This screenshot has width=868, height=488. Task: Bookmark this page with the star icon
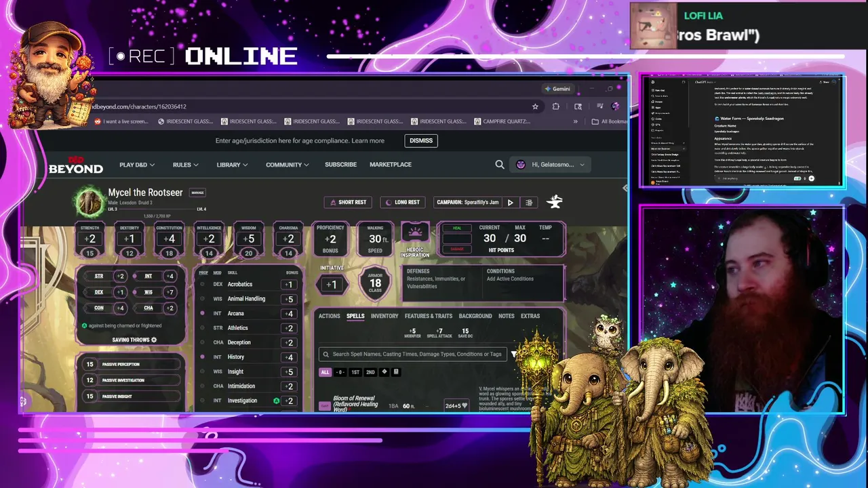[x=535, y=106]
